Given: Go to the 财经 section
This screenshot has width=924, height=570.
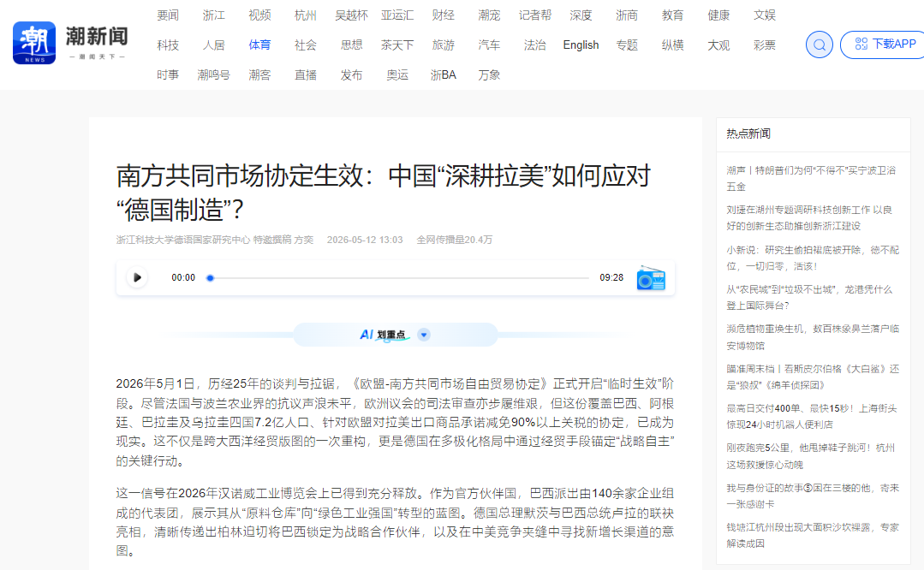Looking at the screenshot, I should coord(443,15).
